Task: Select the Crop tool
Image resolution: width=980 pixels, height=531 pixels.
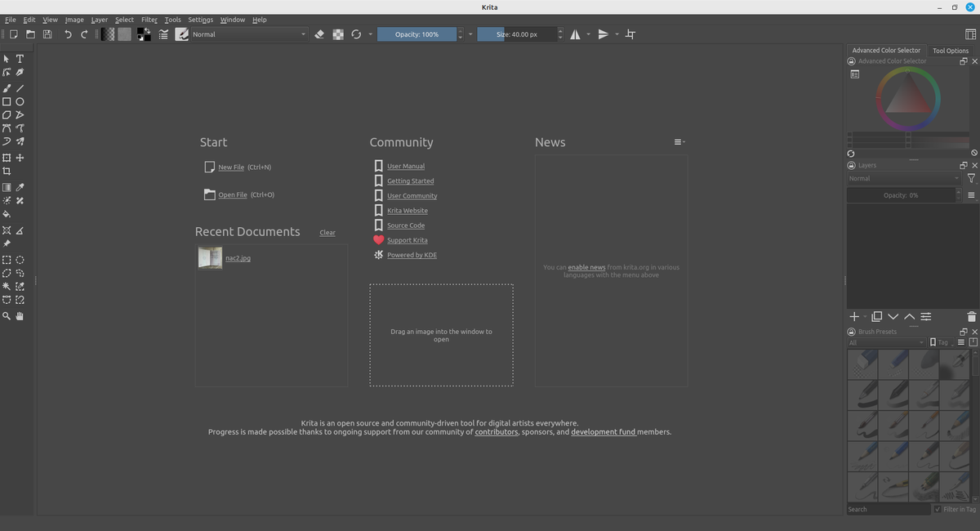Action: [7, 172]
